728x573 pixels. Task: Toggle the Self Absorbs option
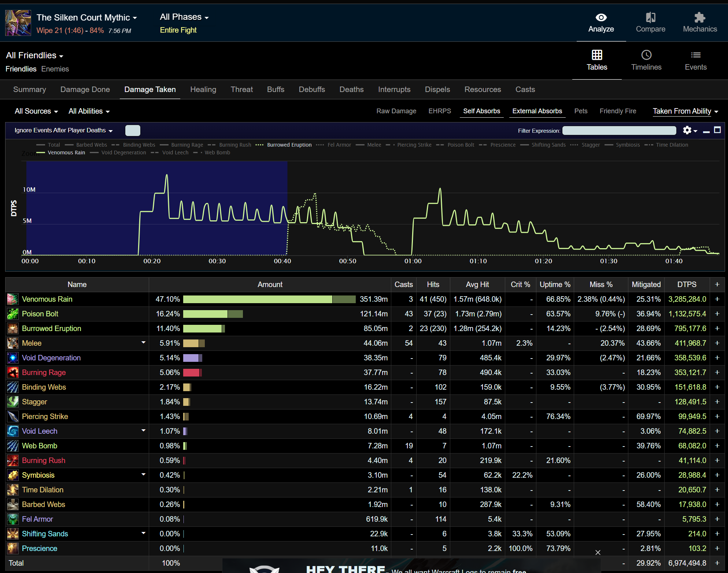[481, 111]
